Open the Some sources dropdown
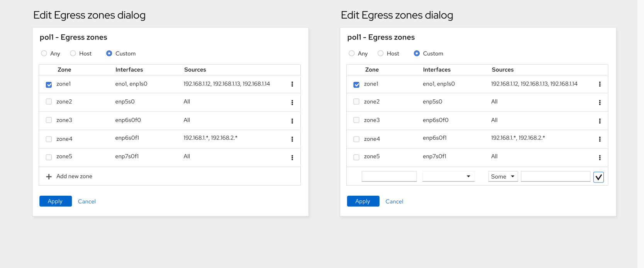Viewport: 644px width, 268px height. pyautogui.click(x=503, y=176)
